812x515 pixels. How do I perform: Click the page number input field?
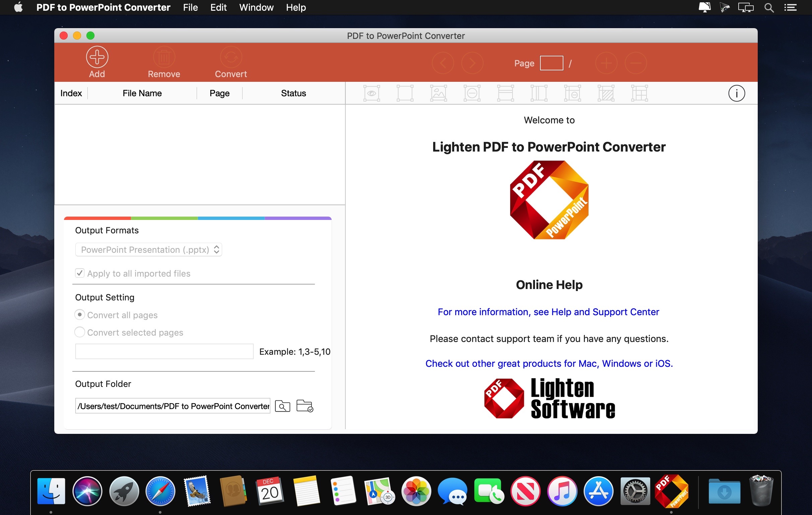point(551,63)
